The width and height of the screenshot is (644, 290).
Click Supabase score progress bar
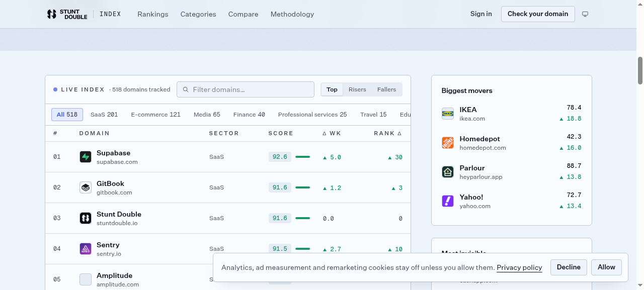(x=303, y=157)
